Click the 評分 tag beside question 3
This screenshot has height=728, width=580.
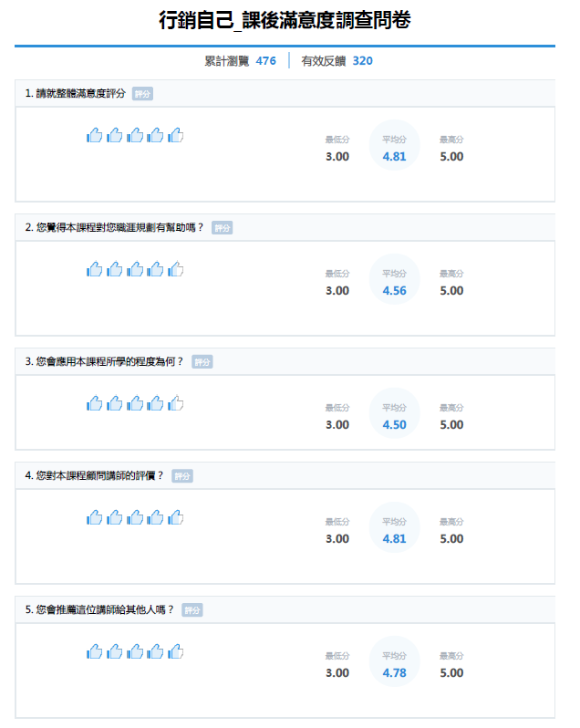click(x=202, y=362)
